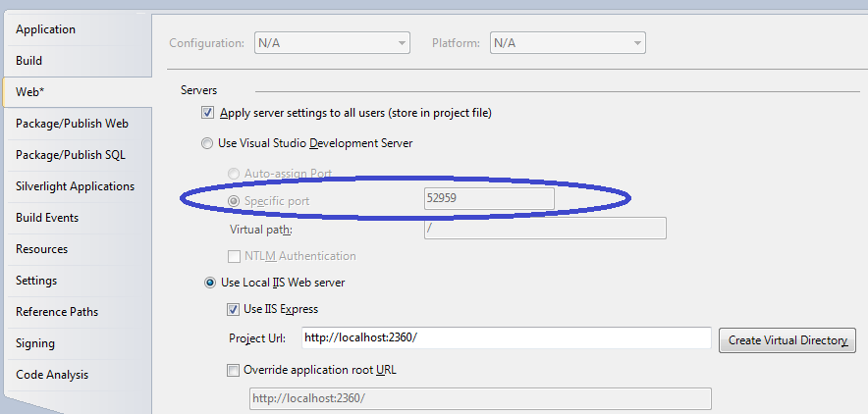The image size is (868, 414).
Task: Select the Package/Publish Web tab
Action: click(x=72, y=124)
